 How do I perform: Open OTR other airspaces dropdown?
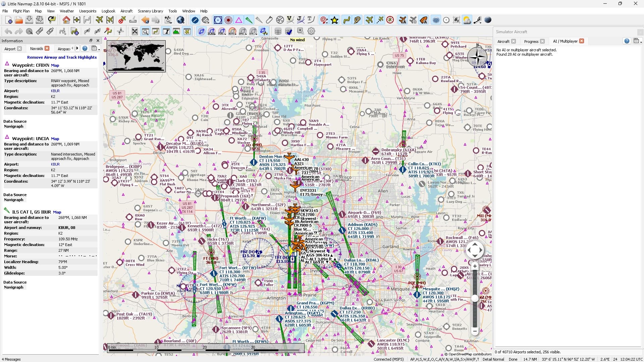(x=253, y=31)
